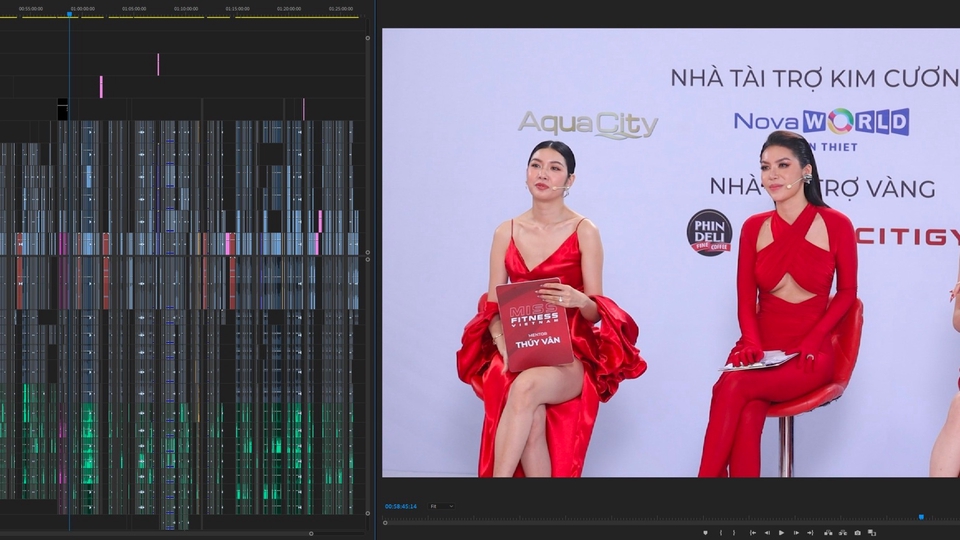Select the pink clip on the topmost track
The height and width of the screenshot is (540, 960).
tap(157, 64)
